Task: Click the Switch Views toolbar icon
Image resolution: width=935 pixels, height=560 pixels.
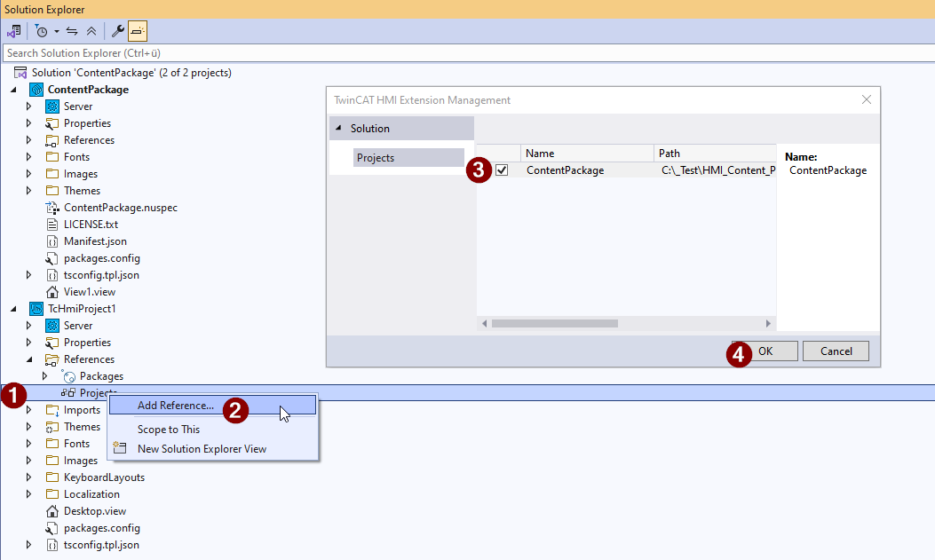Action: (x=14, y=31)
